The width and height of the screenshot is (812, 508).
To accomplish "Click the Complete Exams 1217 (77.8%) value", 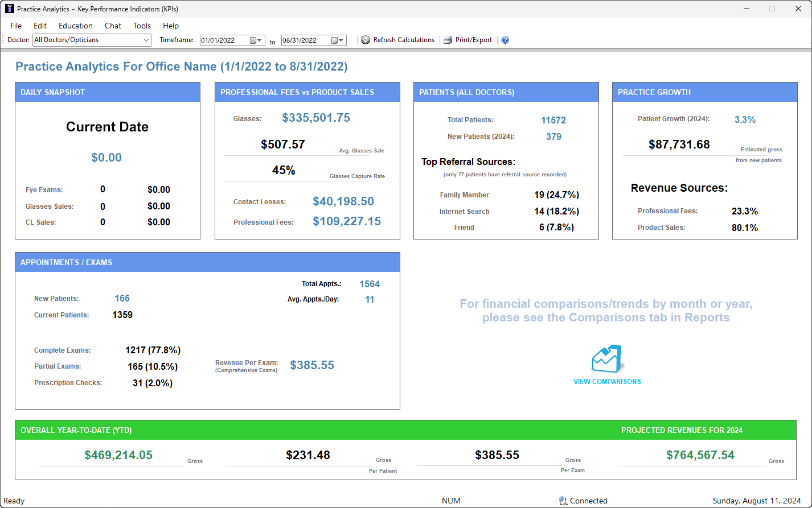I will (153, 350).
